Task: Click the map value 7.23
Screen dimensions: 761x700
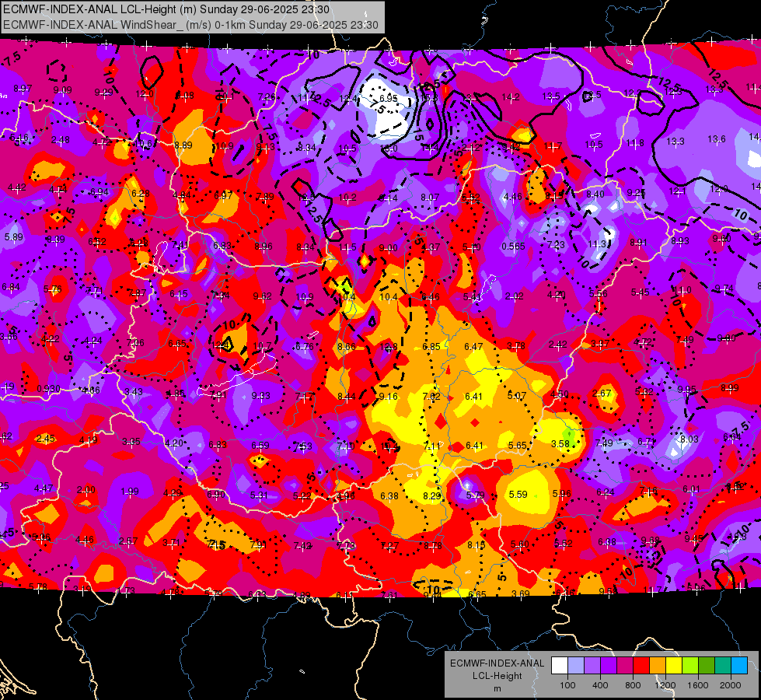Action: (556, 244)
